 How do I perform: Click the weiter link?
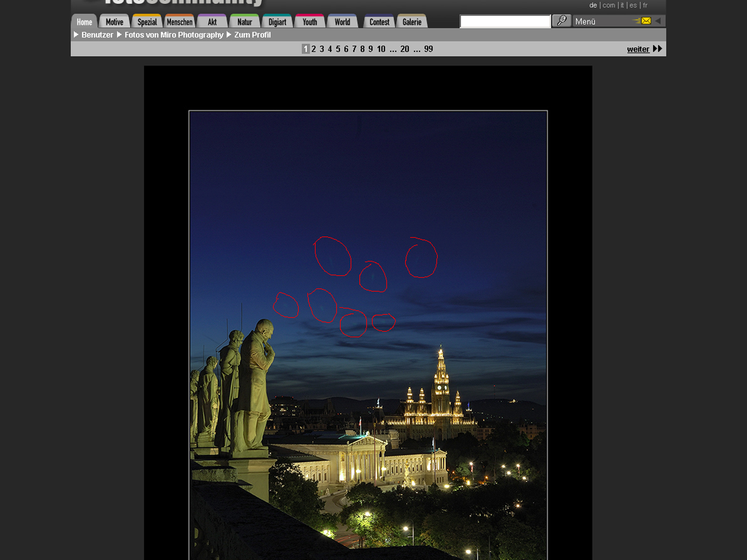point(638,49)
